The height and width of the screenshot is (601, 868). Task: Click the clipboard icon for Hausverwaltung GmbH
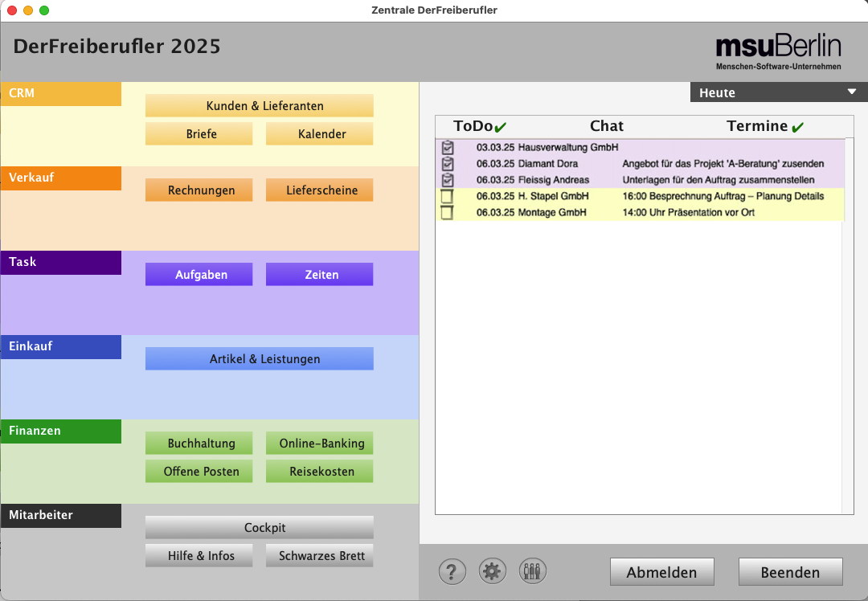(x=448, y=148)
